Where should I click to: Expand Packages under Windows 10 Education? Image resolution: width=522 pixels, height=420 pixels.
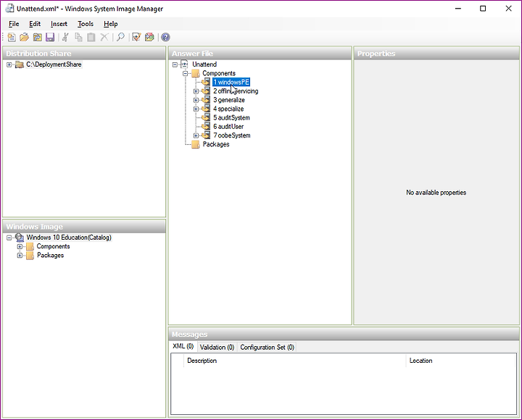pyautogui.click(x=20, y=256)
